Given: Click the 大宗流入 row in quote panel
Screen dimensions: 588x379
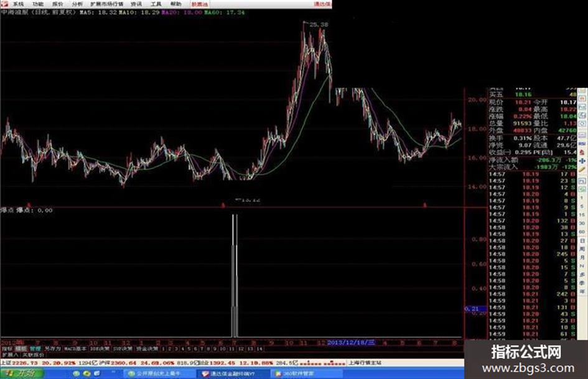Looking at the screenshot, I should coord(533,167).
